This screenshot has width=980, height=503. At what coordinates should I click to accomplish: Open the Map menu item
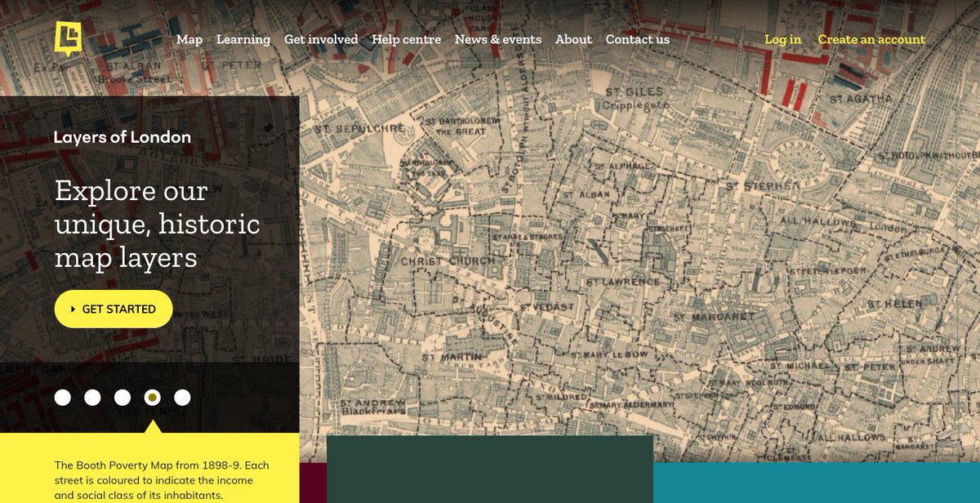(x=189, y=38)
